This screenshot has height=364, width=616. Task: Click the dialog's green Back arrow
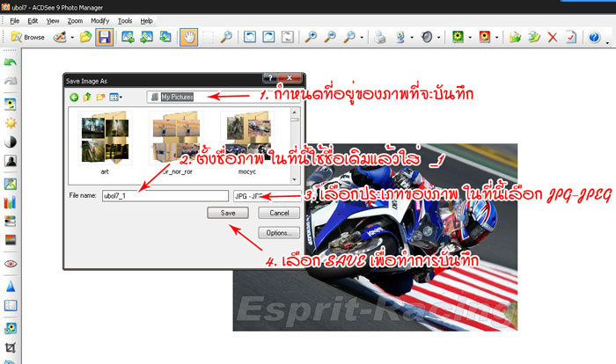coord(75,97)
